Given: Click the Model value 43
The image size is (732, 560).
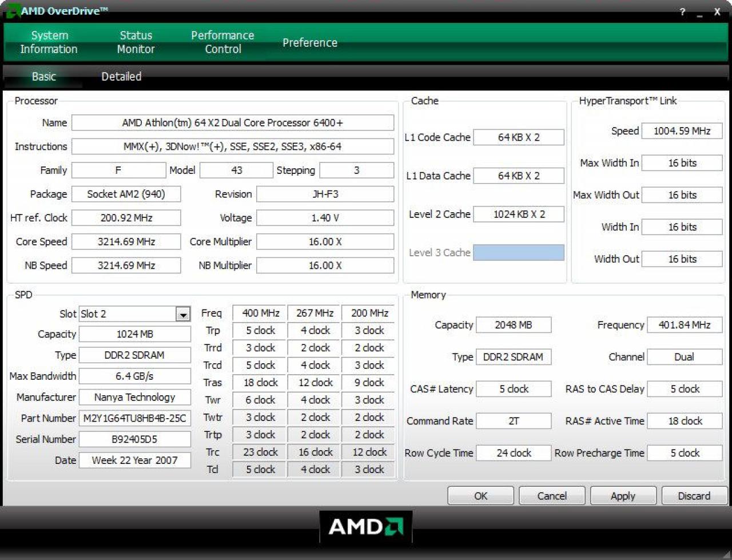Looking at the screenshot, I should pos(236,170).
